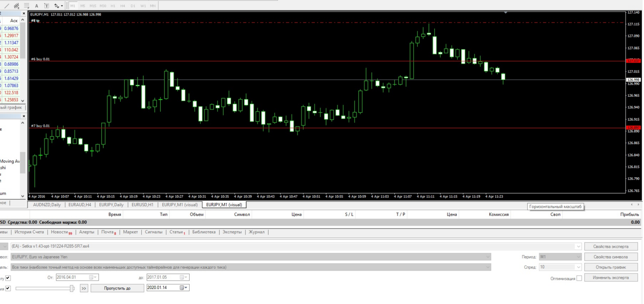The image size is (644, 304).
Task: Switch chart to M5 timeframe
Action: point(82,6)
